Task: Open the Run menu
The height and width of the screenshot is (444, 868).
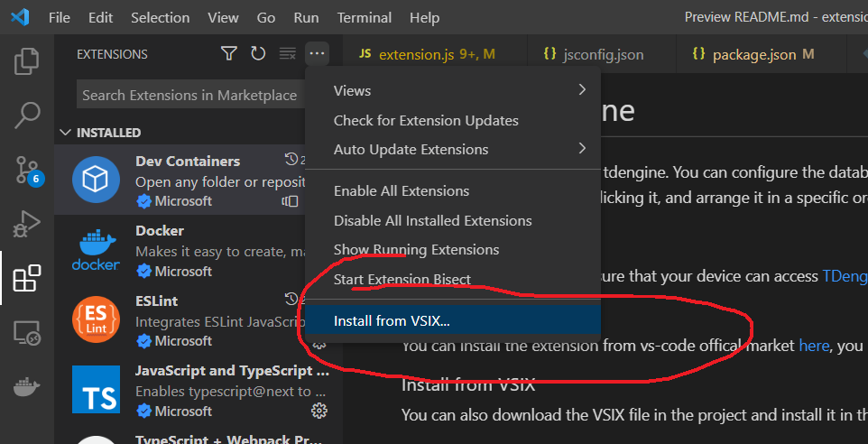Action: pyautogui.click(x=306, y=18)
